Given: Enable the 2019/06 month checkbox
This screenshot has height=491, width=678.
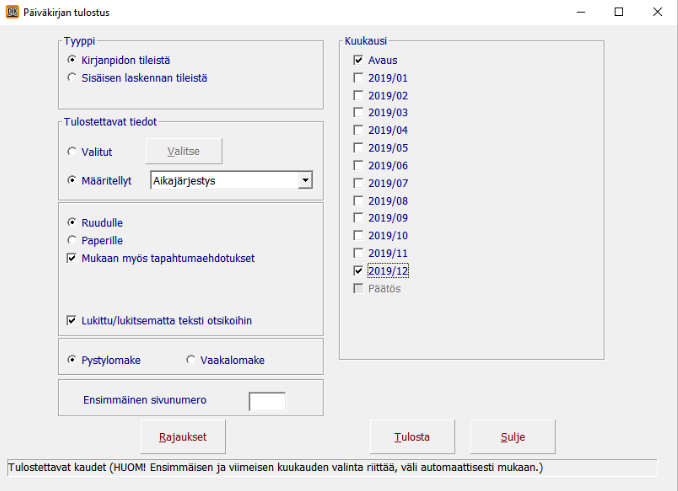Looking at the screenshot, I should click(359, 166).
